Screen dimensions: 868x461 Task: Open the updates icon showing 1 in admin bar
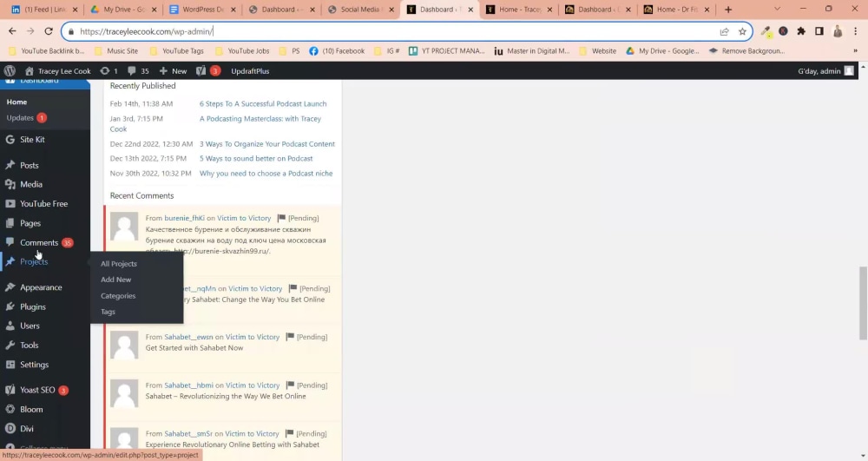pyautogui.click(x=108, y=71)
